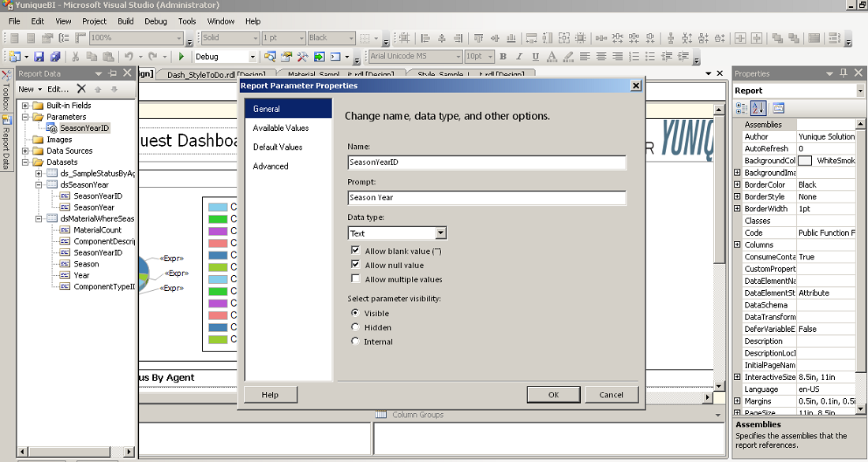Click the Align text right icon
This screenshot has width=868, height=462.
click(x=617, y=57)
